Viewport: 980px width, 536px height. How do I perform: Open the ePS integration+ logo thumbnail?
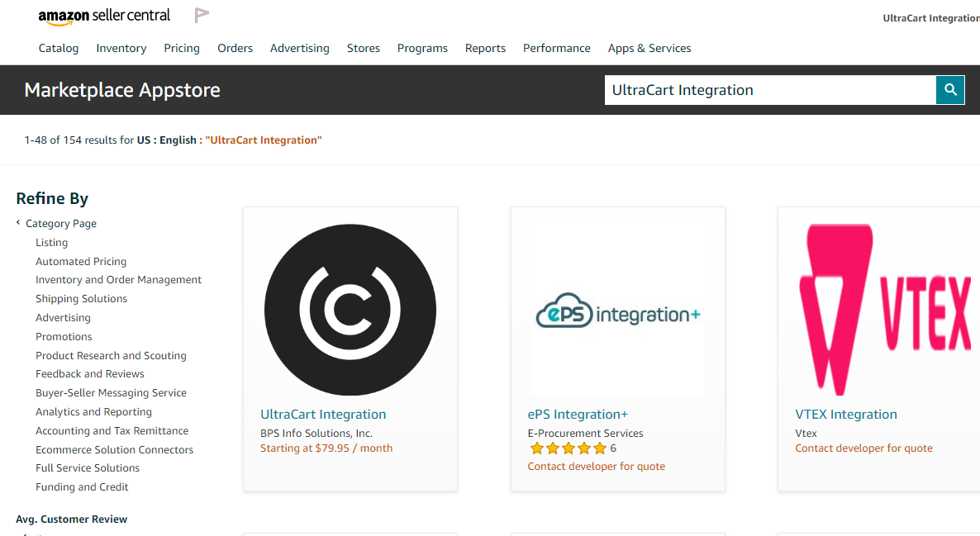[617, 310]
